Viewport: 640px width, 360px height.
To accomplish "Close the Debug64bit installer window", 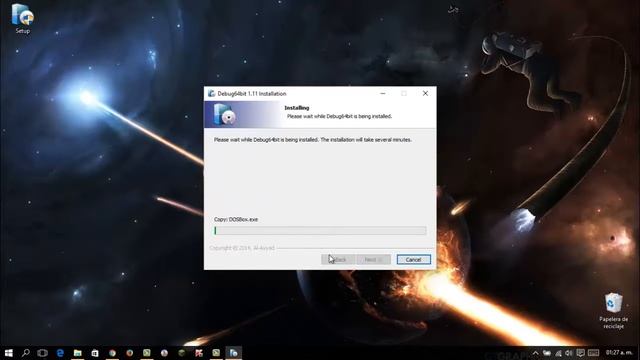I will tap(425, 93).
